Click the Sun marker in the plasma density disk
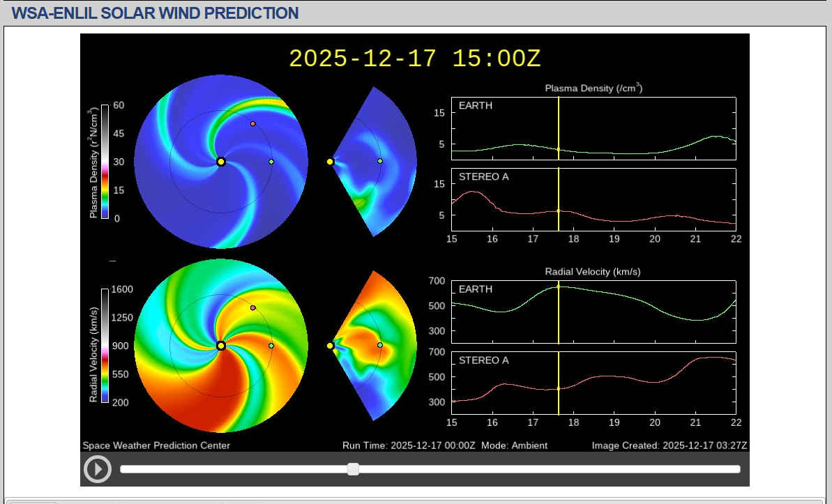This screenshot has height=504, width=832. [221, 162]
